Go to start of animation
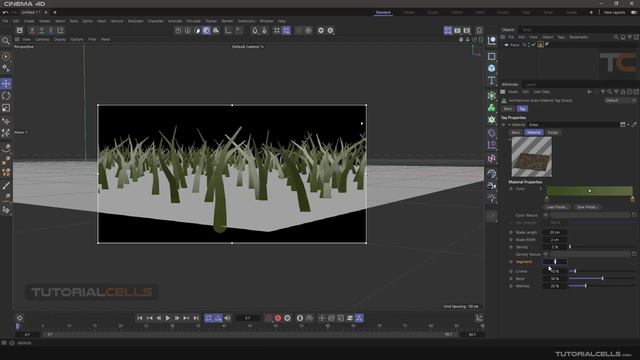The width and height of the screenshot is (640, 360). coord(140,318)
